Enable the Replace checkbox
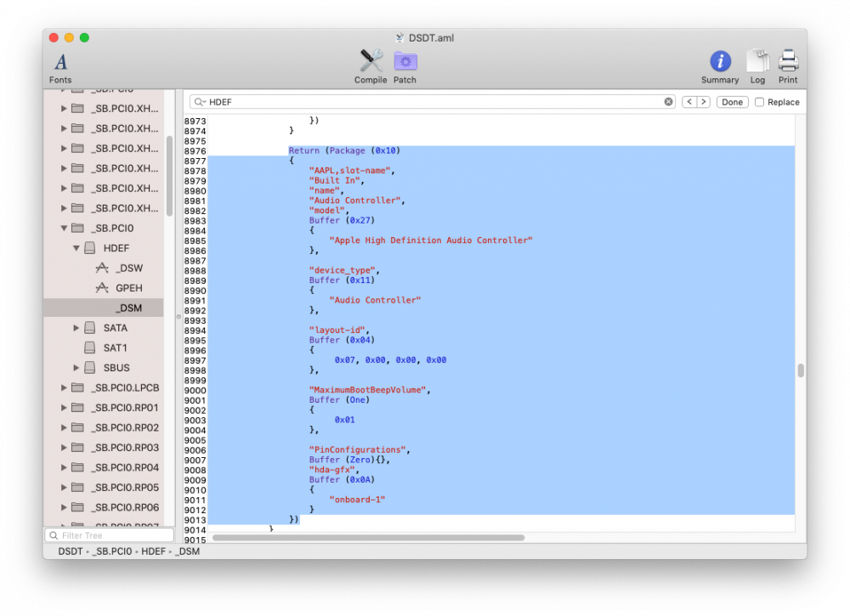Viewport: 850px width, 616px height. [x=759, y=102]
